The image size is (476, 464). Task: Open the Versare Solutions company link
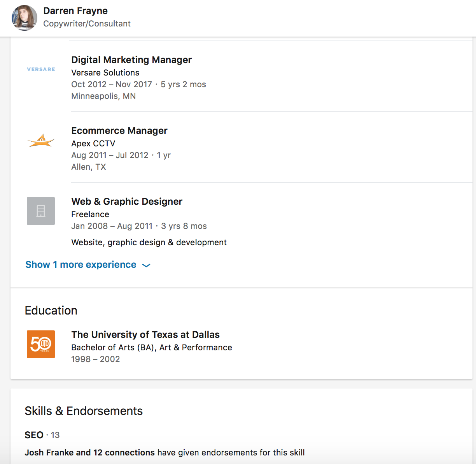tap(105, 73)
